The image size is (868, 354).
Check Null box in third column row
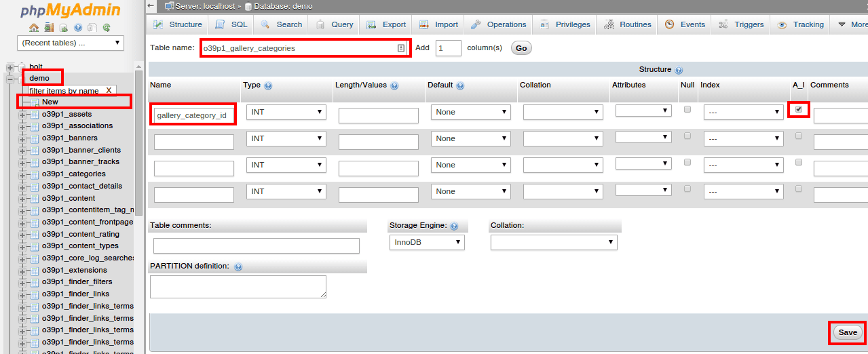[687, 162]
